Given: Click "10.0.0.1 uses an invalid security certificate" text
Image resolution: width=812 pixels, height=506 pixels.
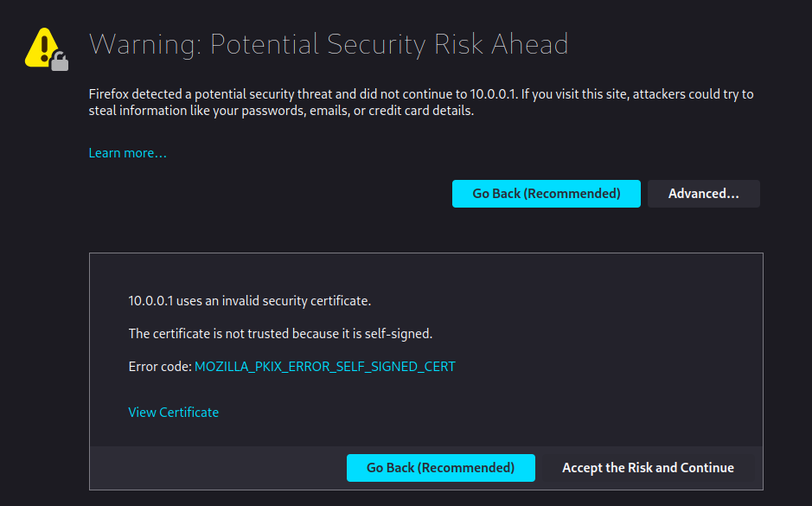Looking at the screenshot, I should [x=249, y=301].
